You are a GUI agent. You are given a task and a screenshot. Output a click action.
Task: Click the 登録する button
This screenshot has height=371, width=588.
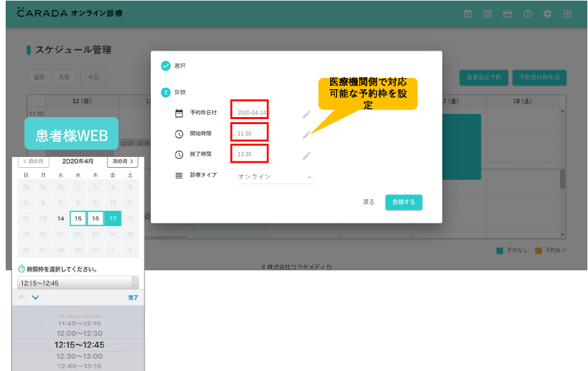pyautogui.click(x=404, y=202)
